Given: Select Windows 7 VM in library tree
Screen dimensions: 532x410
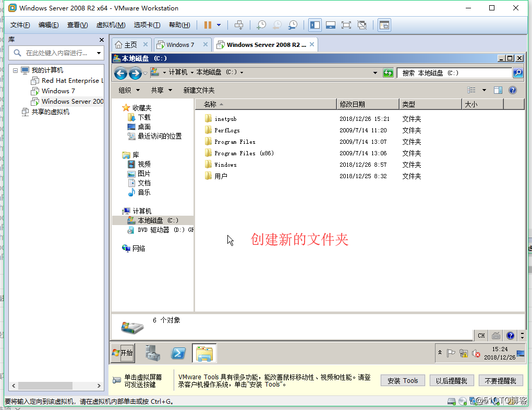Looking at the screenshot, I should click(x=53, y=91).
